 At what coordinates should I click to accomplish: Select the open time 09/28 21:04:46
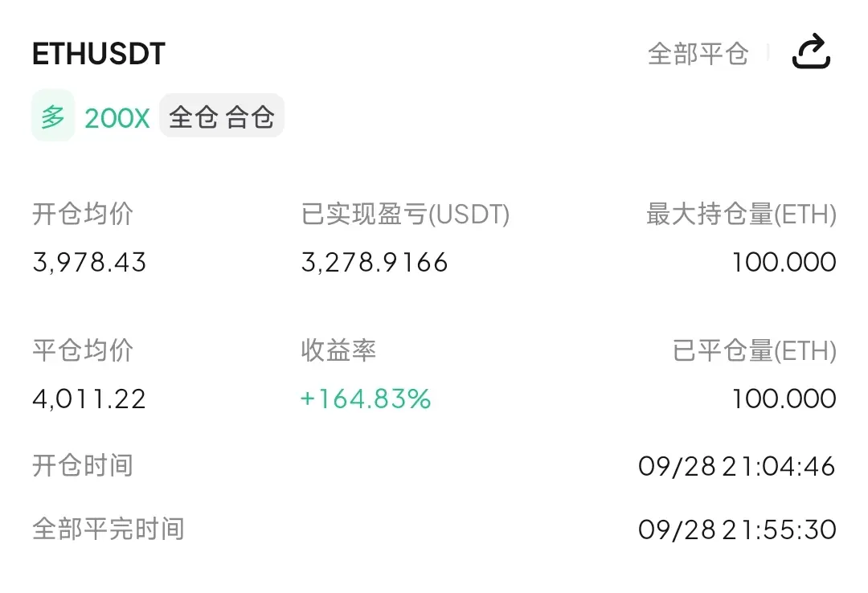[x=737, y=467]
